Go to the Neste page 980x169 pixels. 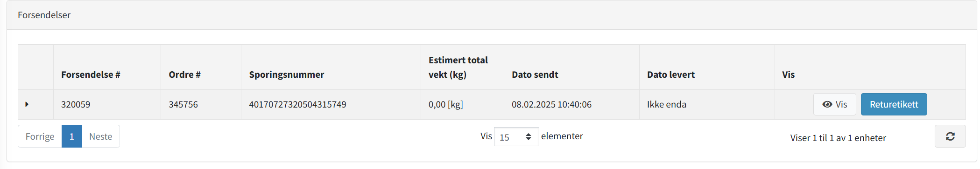click(x=101, y=136)
